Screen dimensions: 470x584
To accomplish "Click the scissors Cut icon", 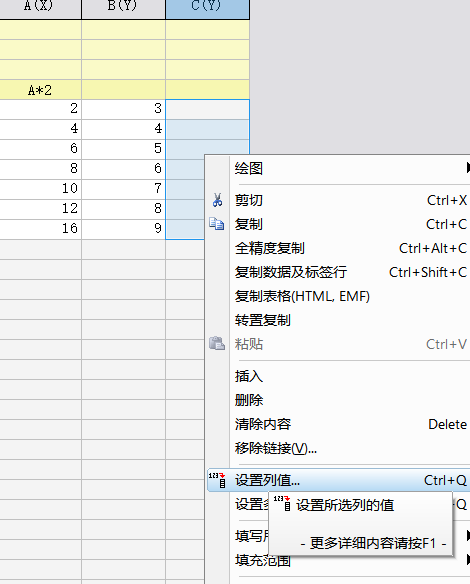I will [x=217, y=200].
